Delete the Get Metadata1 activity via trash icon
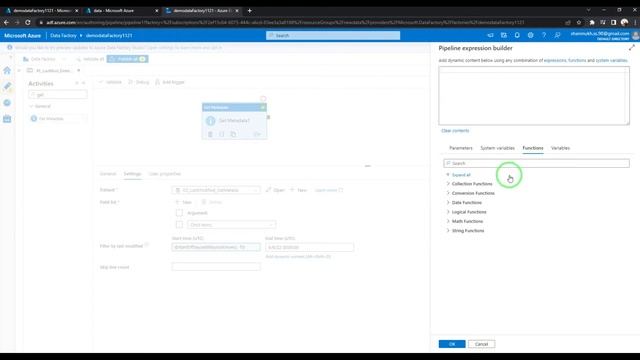Viewport: 640px width, 360px height. click(x=210, y=134)
